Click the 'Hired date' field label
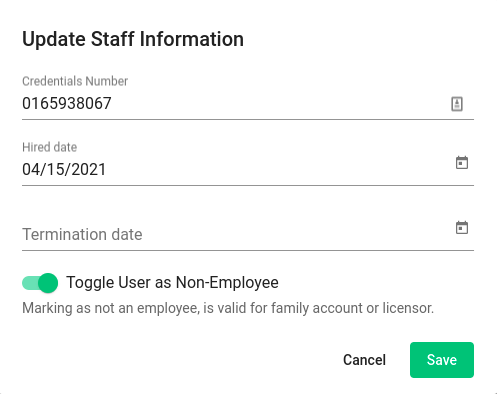This screenshot has width=497, height=394. [49, 147]
